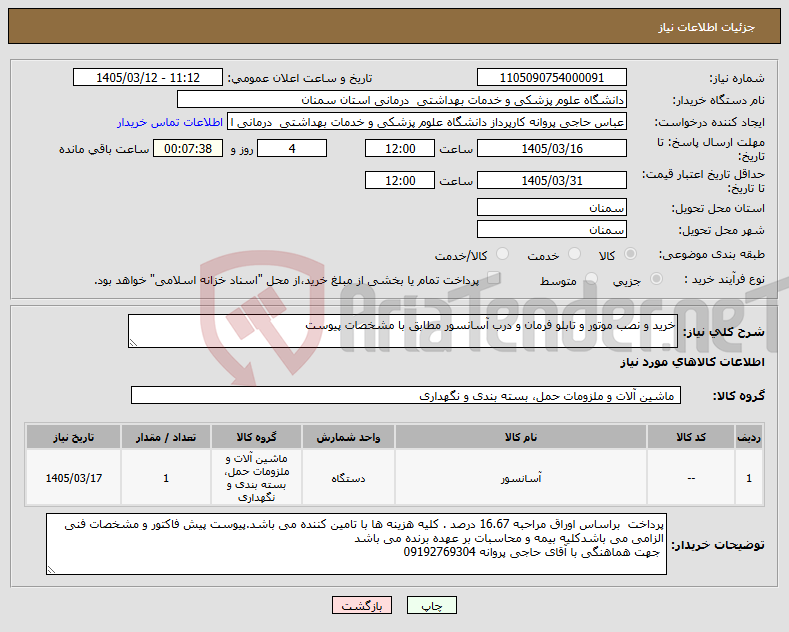Click the اطلاعات کالاهای مورد نیاز heading
Viewport: 789px width, 632px height.
coord(692,362)
